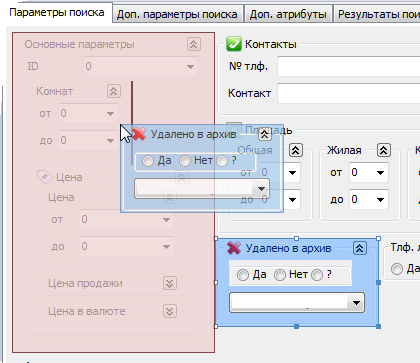The width and height of the screenshot is (420, 363).
Task: Open the Цена до dropdown
Action: [x=166, y=247]
